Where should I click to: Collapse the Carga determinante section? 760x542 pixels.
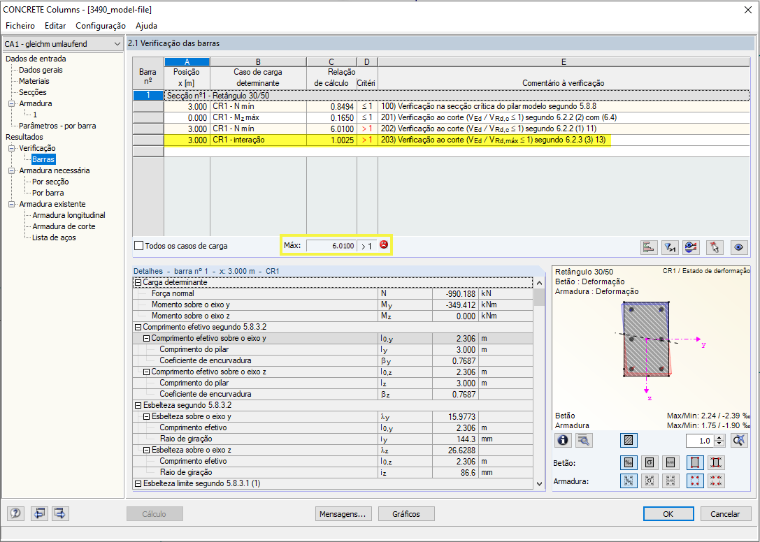pos(138,282)
